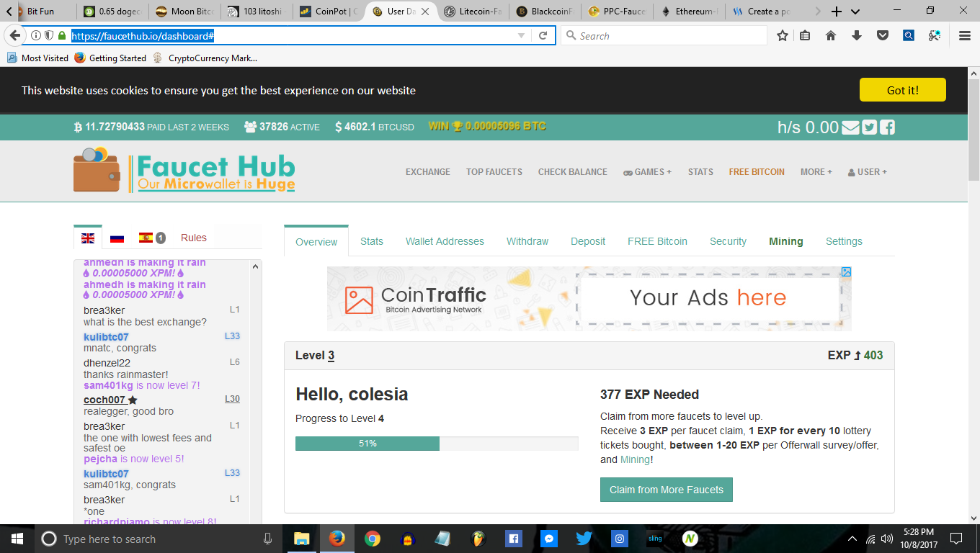Open the address bar history dropdown

pyautogui.click(x=521, y=35)
